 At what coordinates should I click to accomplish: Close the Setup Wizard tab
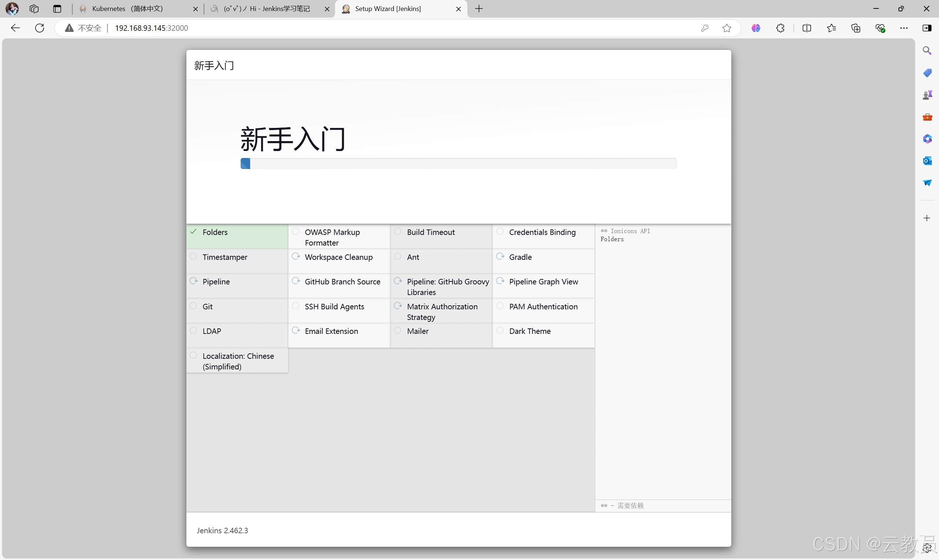[x=458, y=9]
